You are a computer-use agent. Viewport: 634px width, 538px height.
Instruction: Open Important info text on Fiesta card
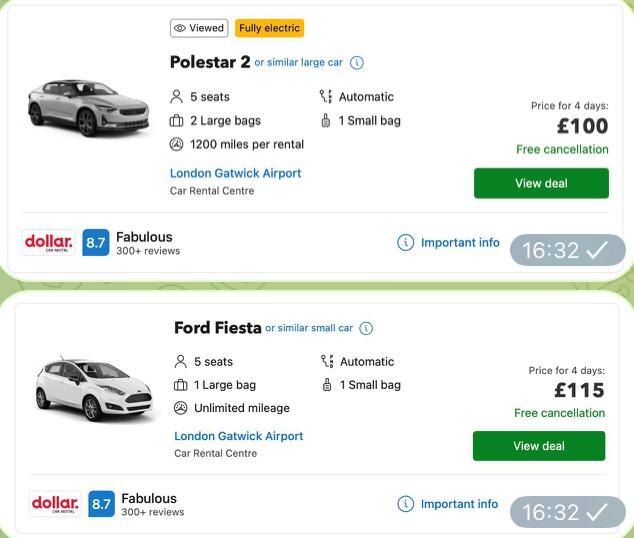point(459,504)
